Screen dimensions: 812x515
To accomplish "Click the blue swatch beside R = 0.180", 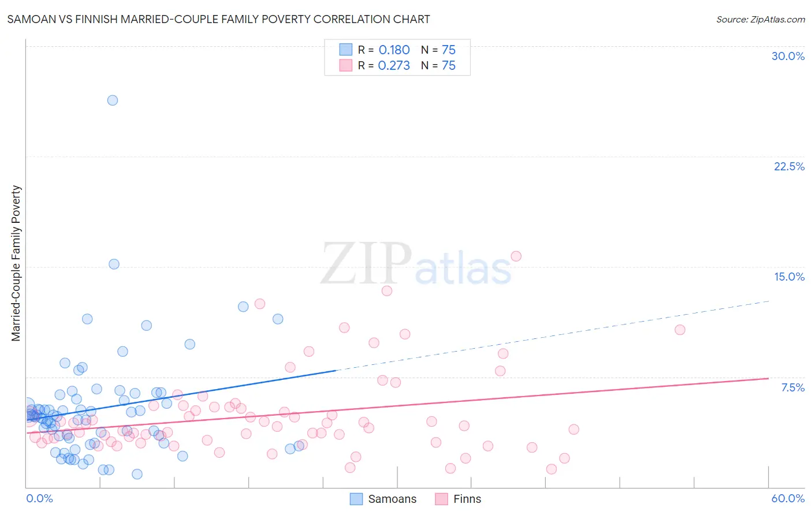I will [x=346, y=49].
